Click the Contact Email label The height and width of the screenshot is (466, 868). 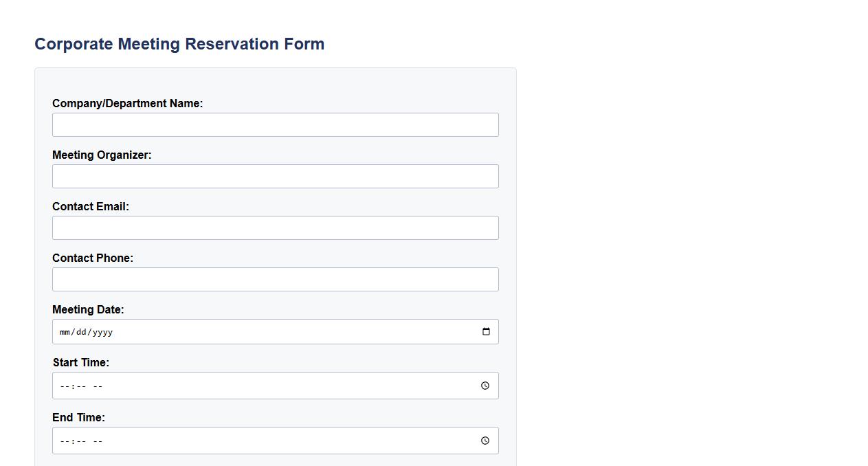click(90, 206)
